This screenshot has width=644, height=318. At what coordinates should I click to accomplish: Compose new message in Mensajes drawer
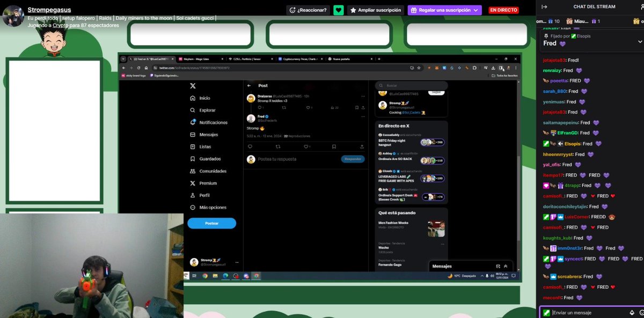coord(497,266)
